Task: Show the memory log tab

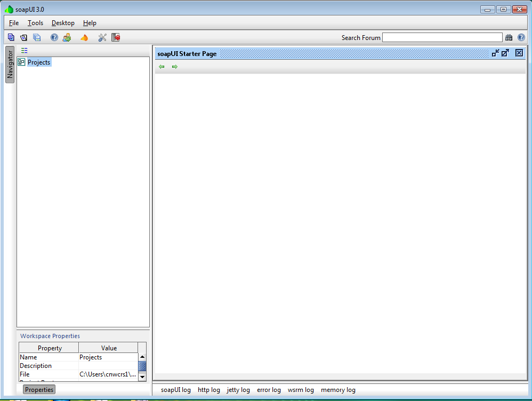Action: click(x=338, y=390)
